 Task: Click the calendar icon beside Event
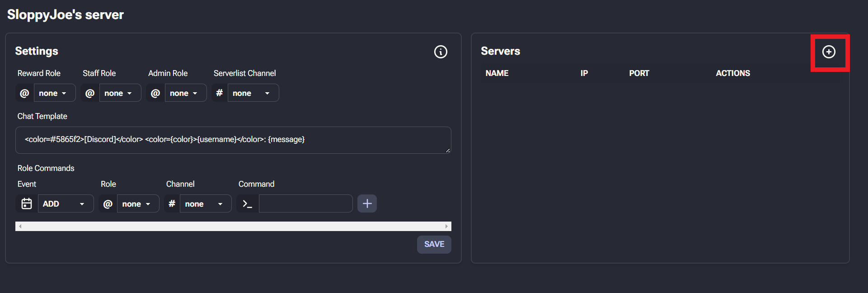[27, 204]
